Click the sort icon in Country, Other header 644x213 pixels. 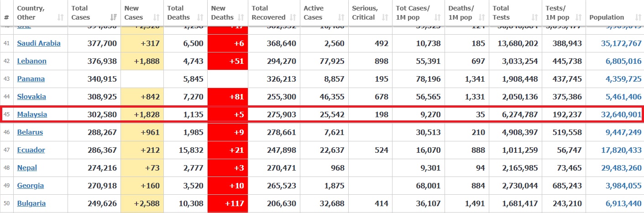tap(60, 18)
